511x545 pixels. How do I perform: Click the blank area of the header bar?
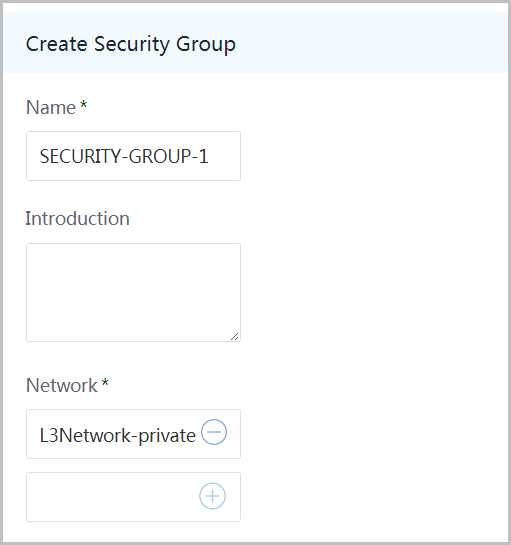coord(372,43)
